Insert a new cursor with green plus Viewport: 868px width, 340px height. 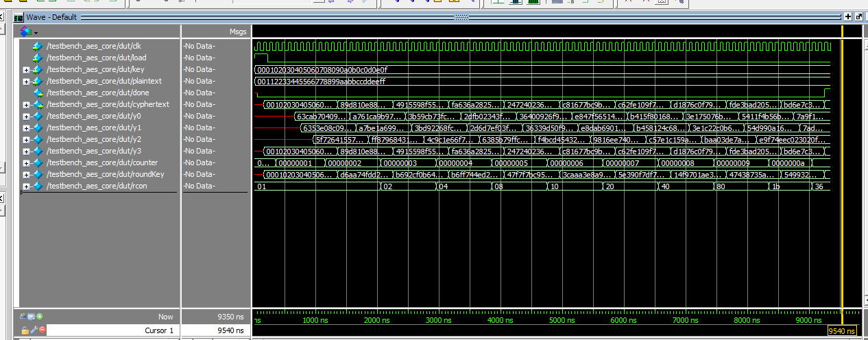[40, 317]
